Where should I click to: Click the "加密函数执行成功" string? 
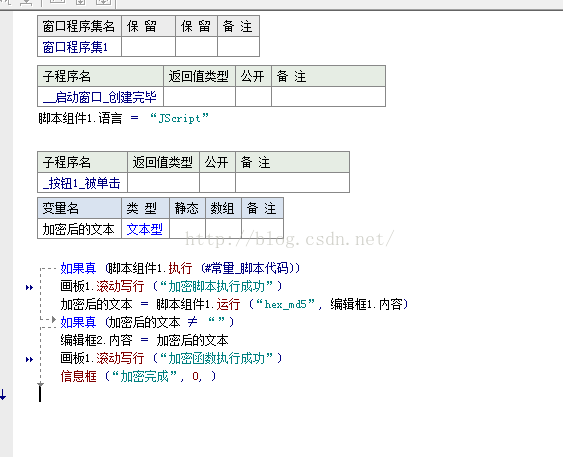217,358
